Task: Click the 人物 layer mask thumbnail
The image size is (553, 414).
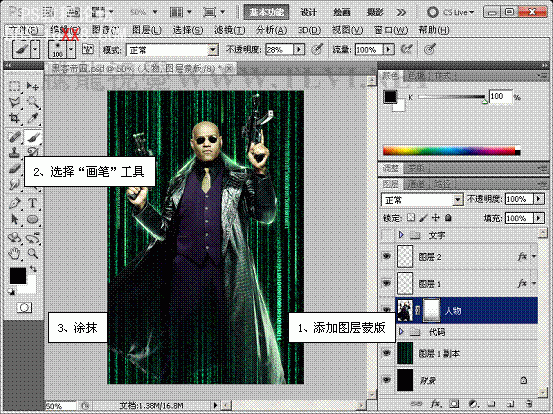Action: [431, 310]
